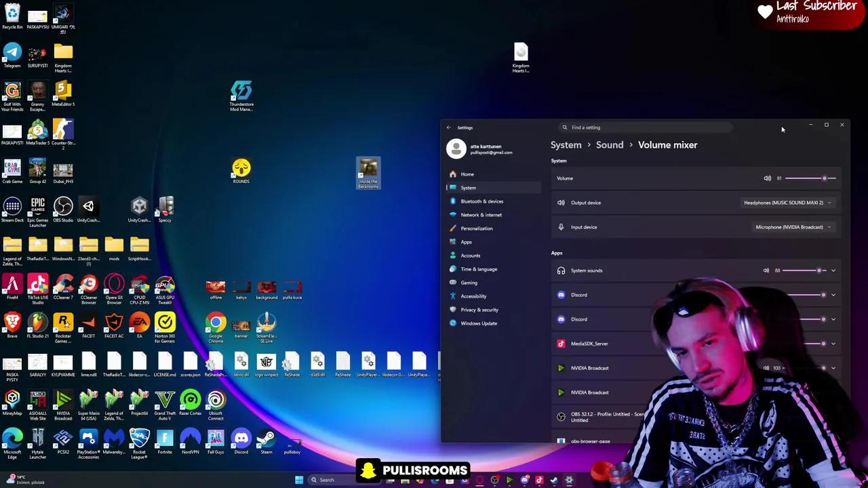Image resolution: width=868 pixels, height=488 pixels.
Task: Select the MetaEditor 5 desktop icon
Action: 63,94
